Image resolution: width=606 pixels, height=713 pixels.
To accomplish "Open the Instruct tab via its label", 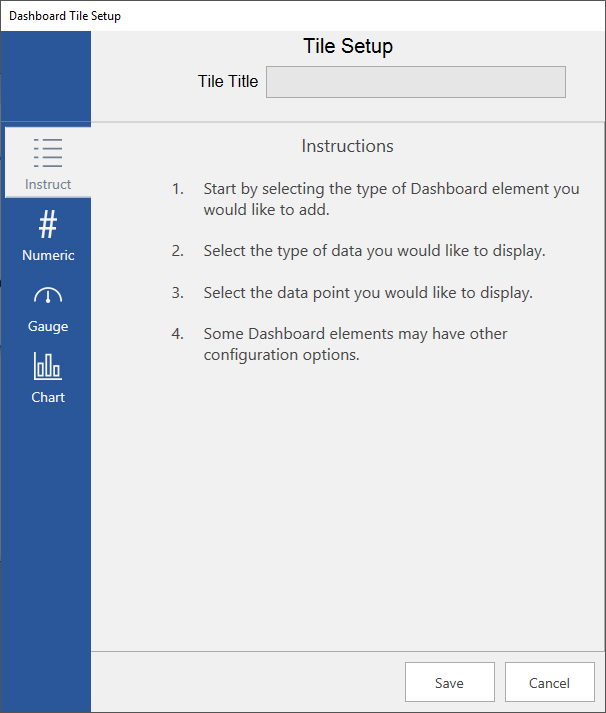I will click(48, 184).
